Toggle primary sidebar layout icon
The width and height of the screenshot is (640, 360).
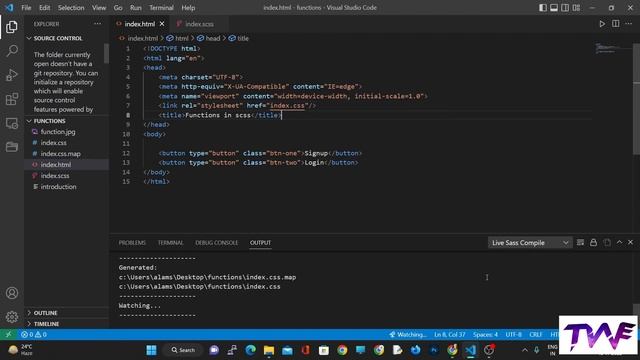(542, 7)
